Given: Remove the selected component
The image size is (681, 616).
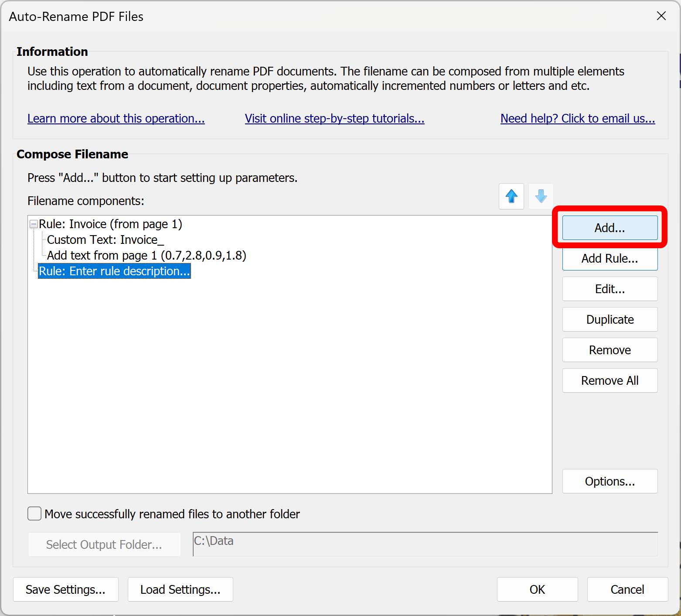Looking at the screenshot, I should 609,350.
